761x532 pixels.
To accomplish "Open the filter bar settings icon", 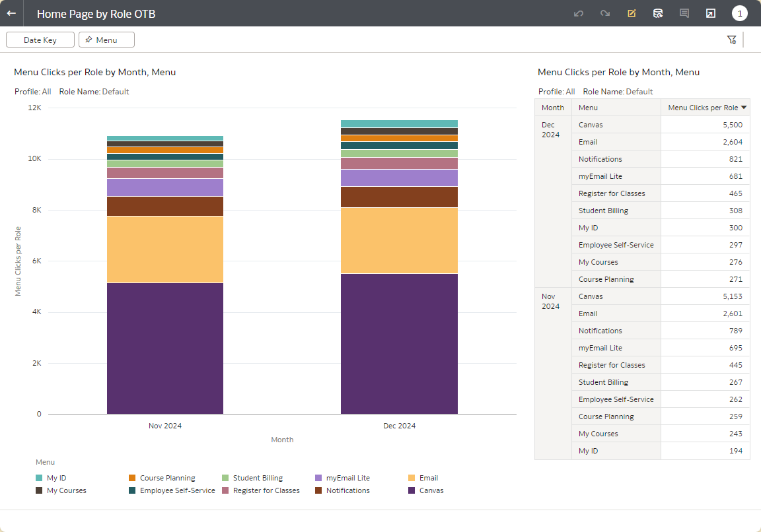I will [x=731, y=40].
